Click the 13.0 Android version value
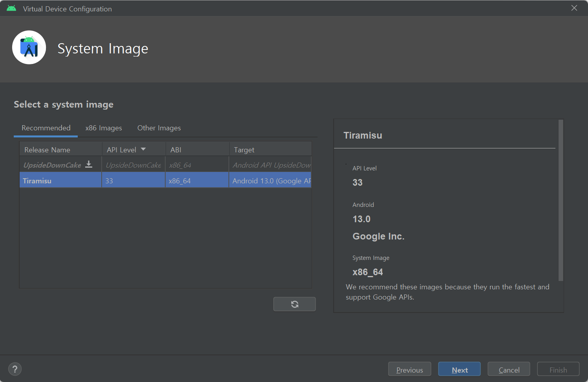The width and height of the screenshot is (588, 382). (362, 219)
